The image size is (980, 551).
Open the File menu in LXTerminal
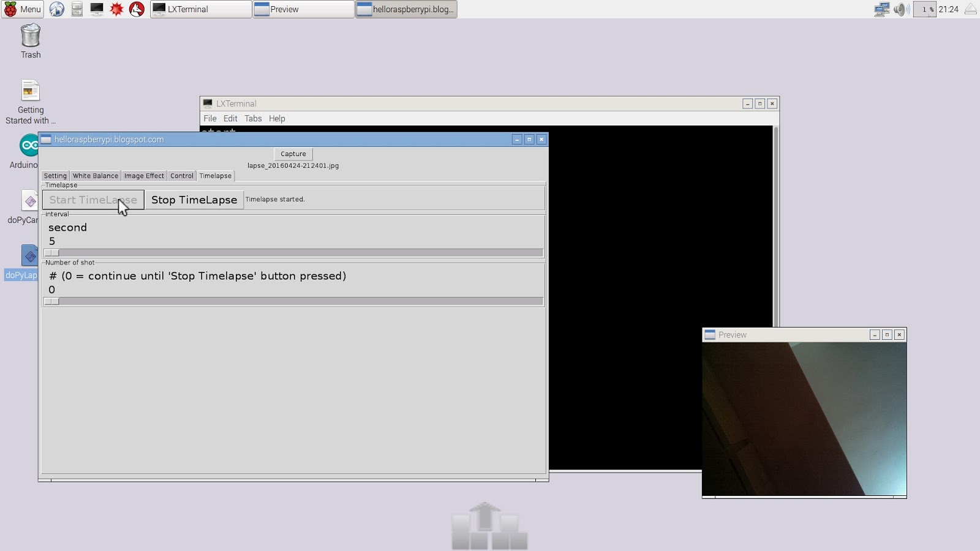[x=210, y=118]
